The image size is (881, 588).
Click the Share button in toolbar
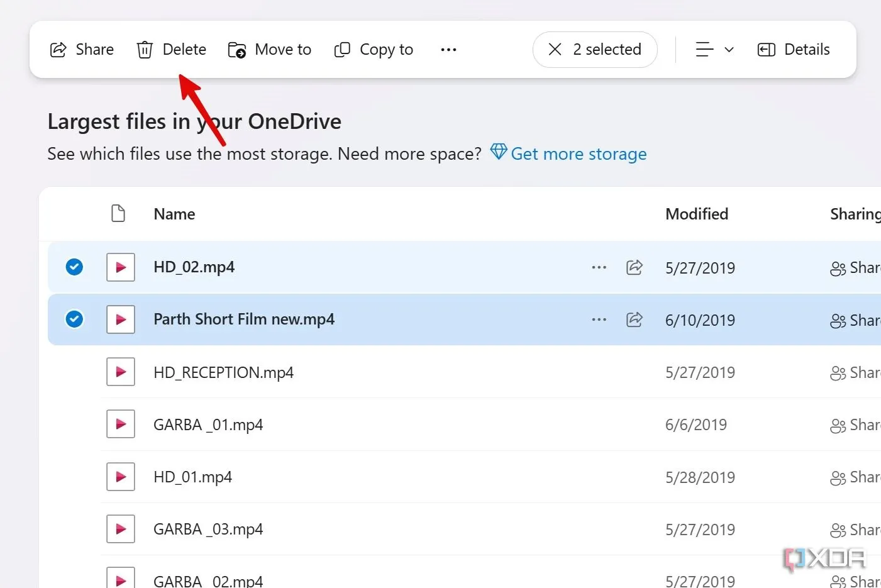pyautogui.click(x=82, y=50)
